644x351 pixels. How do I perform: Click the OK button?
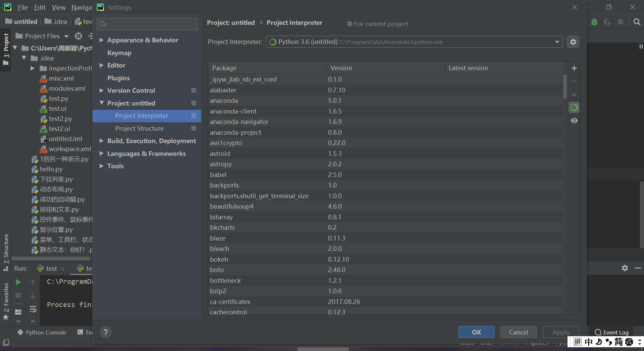pyautogui.click(x=476, y=332)
